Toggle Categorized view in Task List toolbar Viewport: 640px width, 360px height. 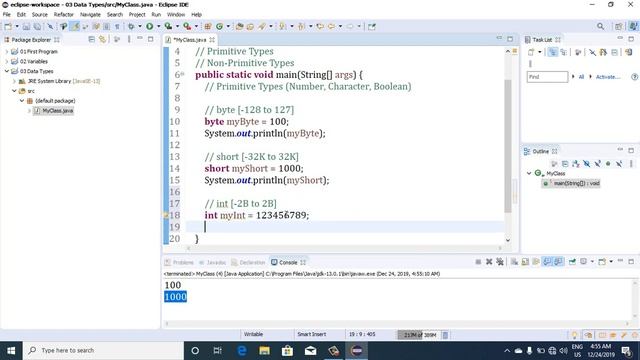(553, 52)
